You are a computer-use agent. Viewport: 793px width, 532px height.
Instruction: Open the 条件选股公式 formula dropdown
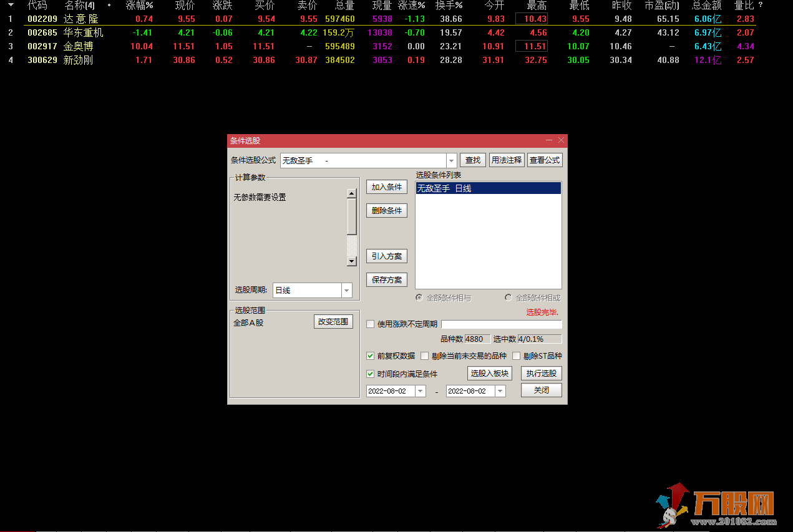pos(452,160)
